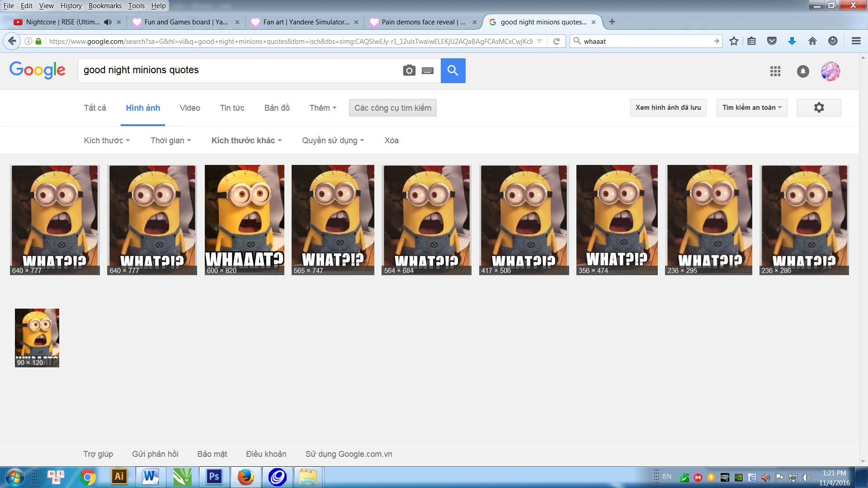Open the Firefox hamburger menu
Viewport: 868px width, 488px height.
point(856,41)
